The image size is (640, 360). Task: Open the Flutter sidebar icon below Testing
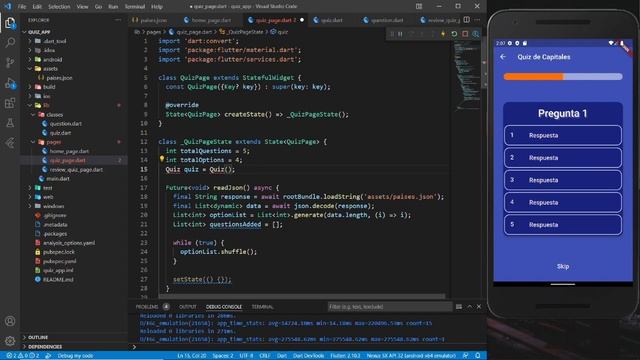[10, 143]
